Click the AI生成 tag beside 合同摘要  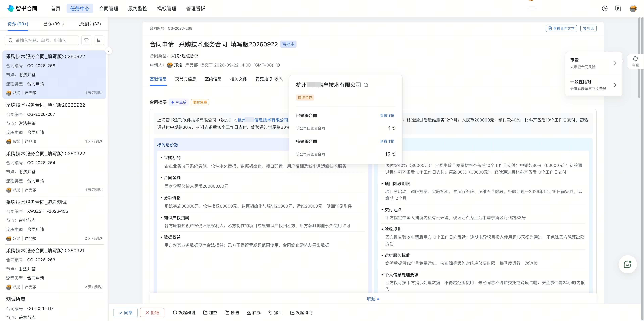tap(179, 102)
